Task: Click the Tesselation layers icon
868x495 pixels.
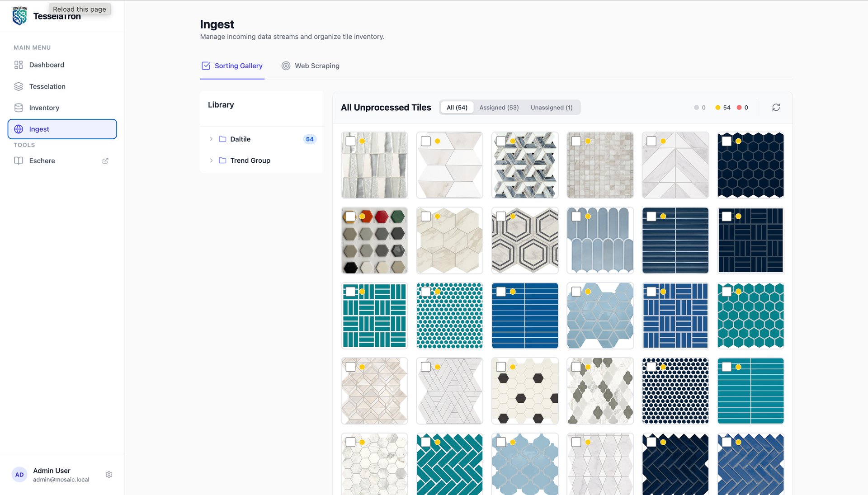Action: click(x=19, y=86)
